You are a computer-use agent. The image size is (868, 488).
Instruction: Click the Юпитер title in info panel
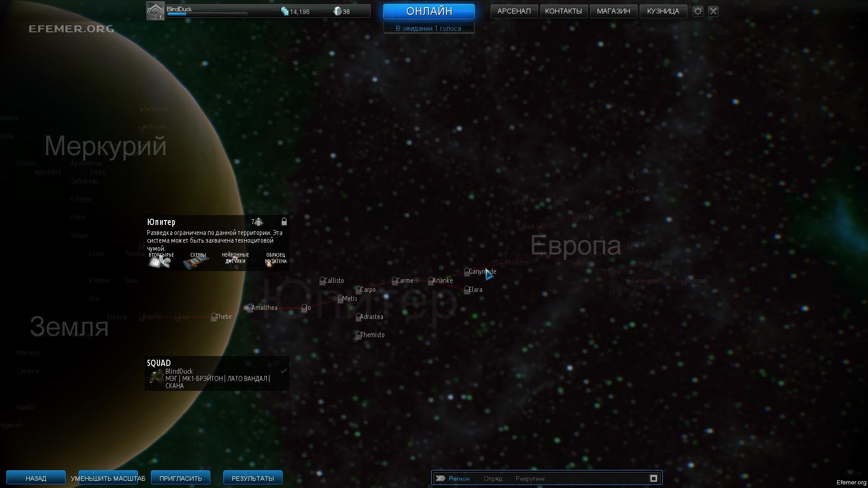click(x=161, y=222)
